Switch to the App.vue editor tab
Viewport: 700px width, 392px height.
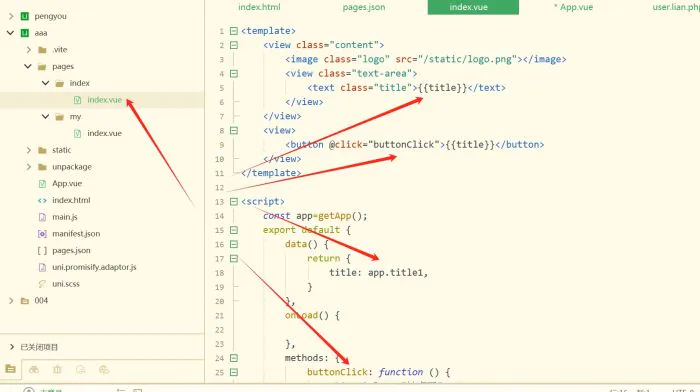point(574,7)
